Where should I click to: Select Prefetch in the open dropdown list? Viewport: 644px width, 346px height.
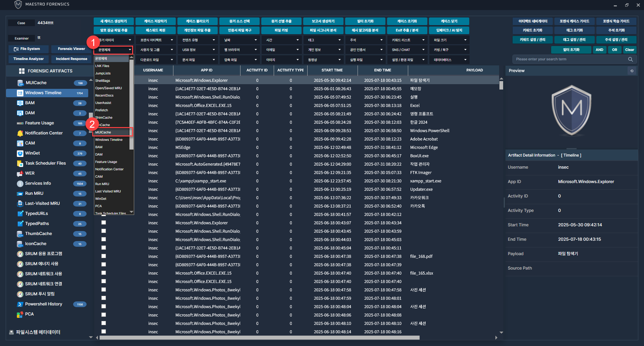(112, 110)
